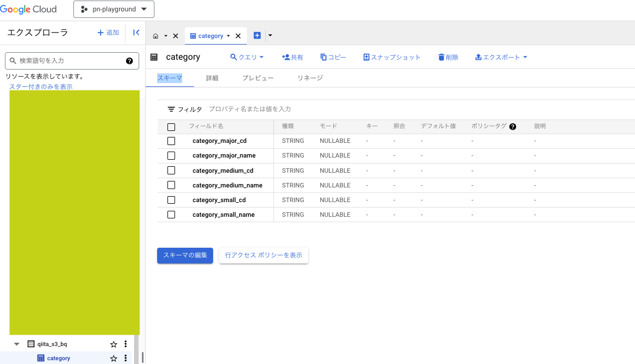Share the category table
635x364 pixels.
[x=292, y=57]
